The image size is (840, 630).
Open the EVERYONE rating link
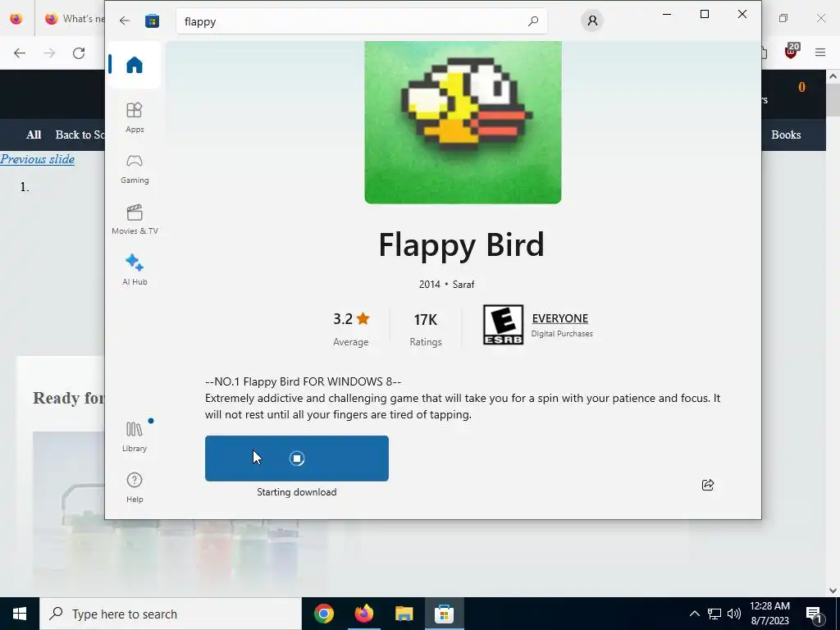pos(559,318)
